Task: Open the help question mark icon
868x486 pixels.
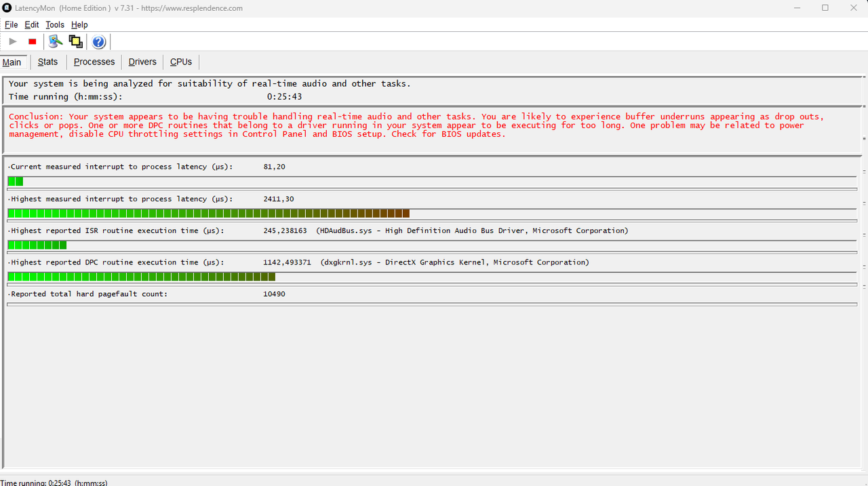Action: pos(99,42)
